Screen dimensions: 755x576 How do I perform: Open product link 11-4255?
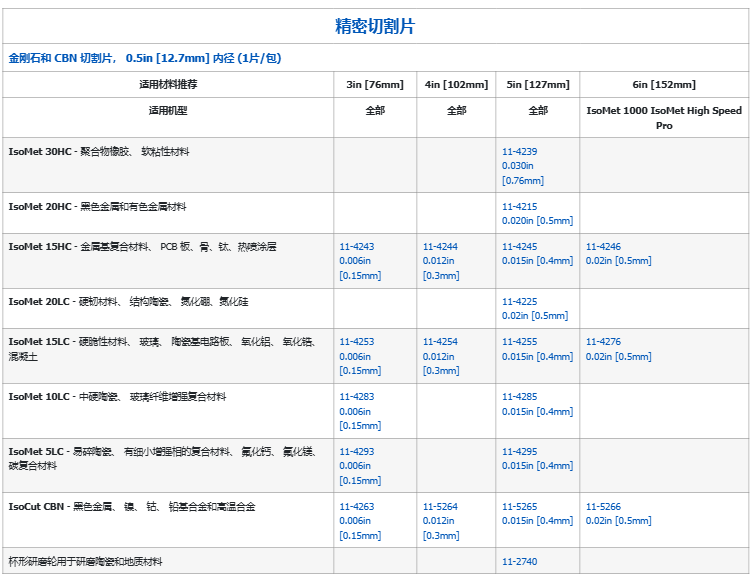coord(520,341)
